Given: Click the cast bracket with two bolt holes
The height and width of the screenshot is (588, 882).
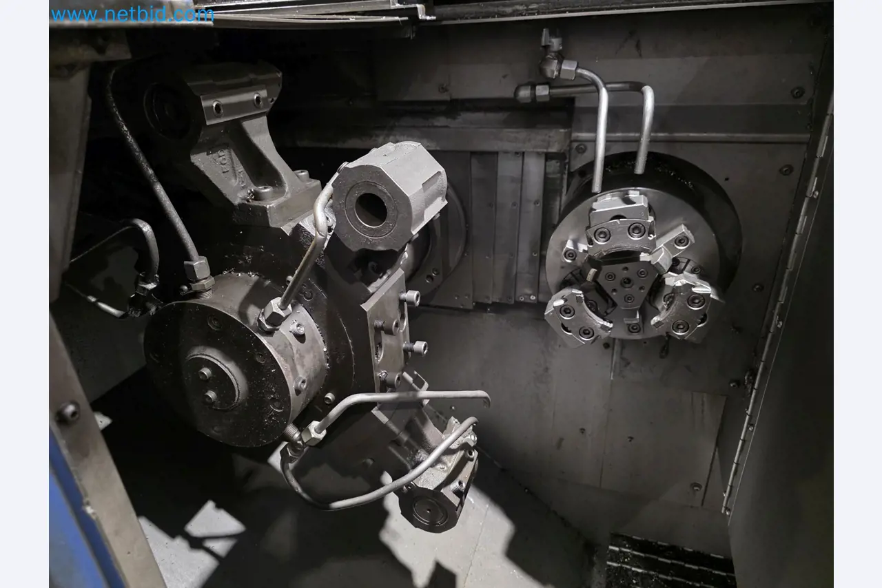Looking at the screenshot, I should click(x=234, y=103).
